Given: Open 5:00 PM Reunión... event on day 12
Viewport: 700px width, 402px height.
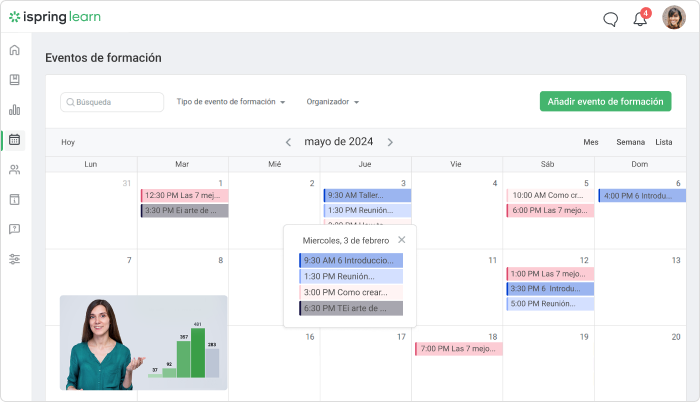Looking at the screenshot, I should tap(550, 304).
